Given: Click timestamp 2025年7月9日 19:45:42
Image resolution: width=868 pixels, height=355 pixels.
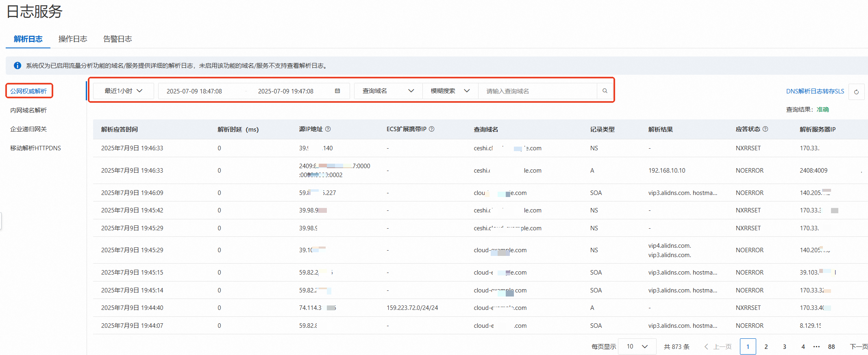Looking at the screenshot, I should tap(132, 210).
